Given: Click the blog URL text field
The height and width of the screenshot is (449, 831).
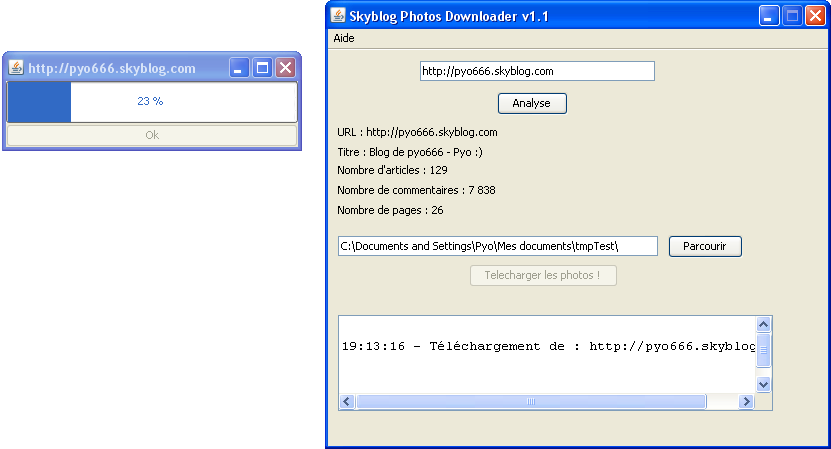Looking at the screenshot, I should point(536,71).
